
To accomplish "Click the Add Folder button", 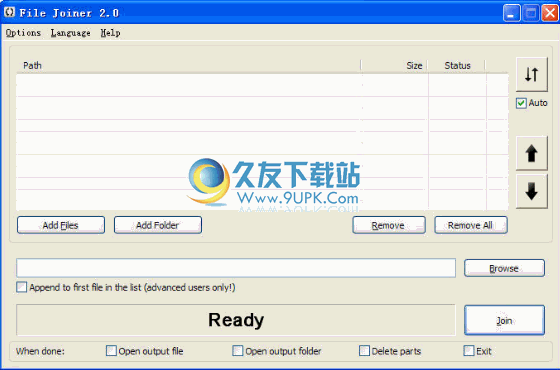I will tap(158, 225).
